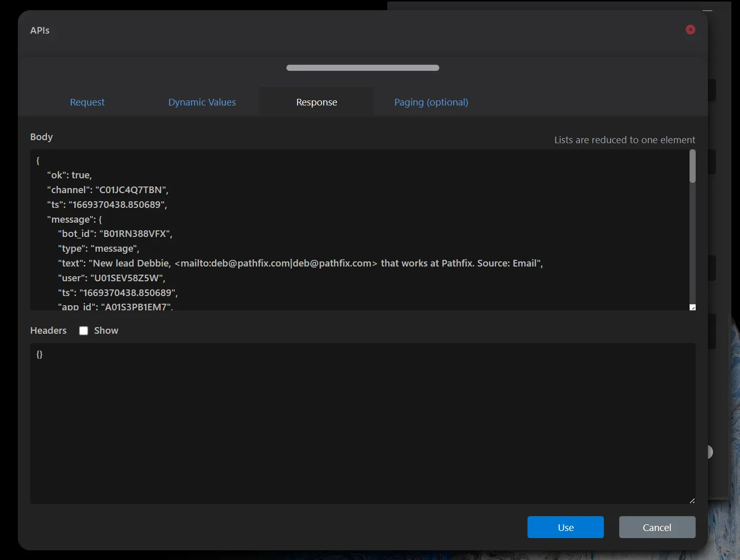The height and width of the screenshot is (560, 740).
Task: Click the "text": "New lead Debbie" line
Action: point(300,263)
